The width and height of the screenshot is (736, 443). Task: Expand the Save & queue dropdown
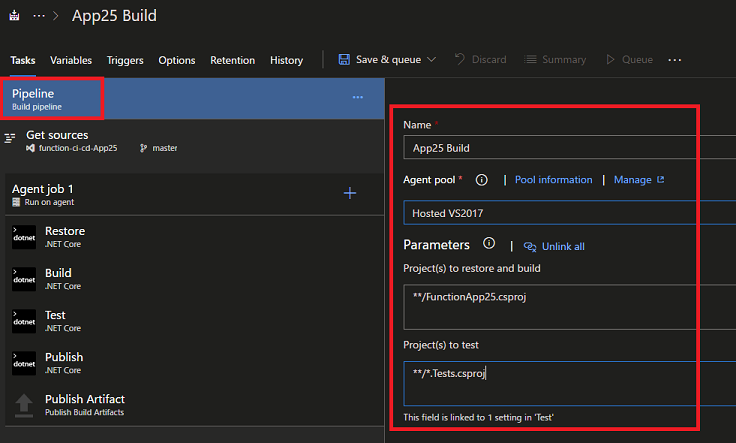point(431,60)
